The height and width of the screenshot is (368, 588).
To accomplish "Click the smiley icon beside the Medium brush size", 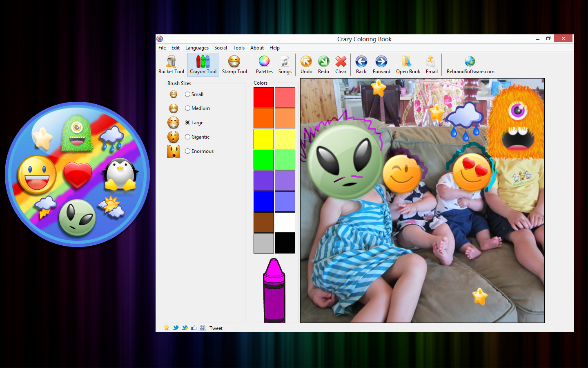I will pyautogui.click(x=174, y=108).
